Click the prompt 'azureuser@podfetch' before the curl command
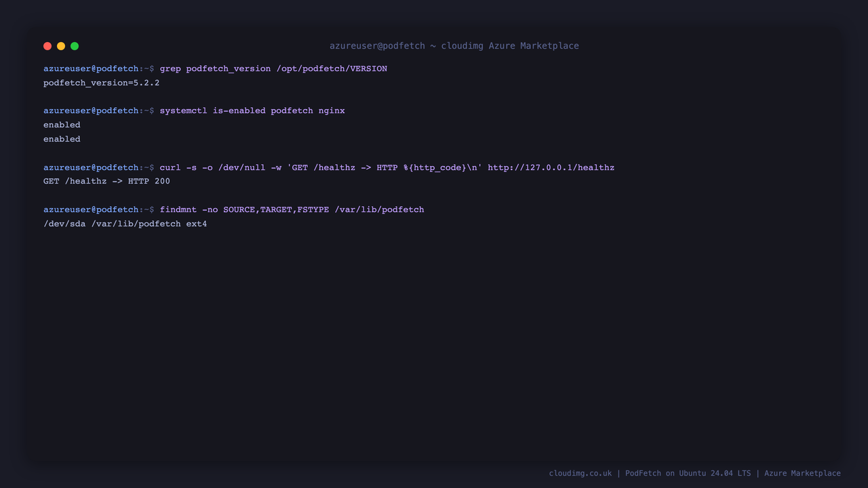The width and height of the screenshot is (868, 488). 91,167
